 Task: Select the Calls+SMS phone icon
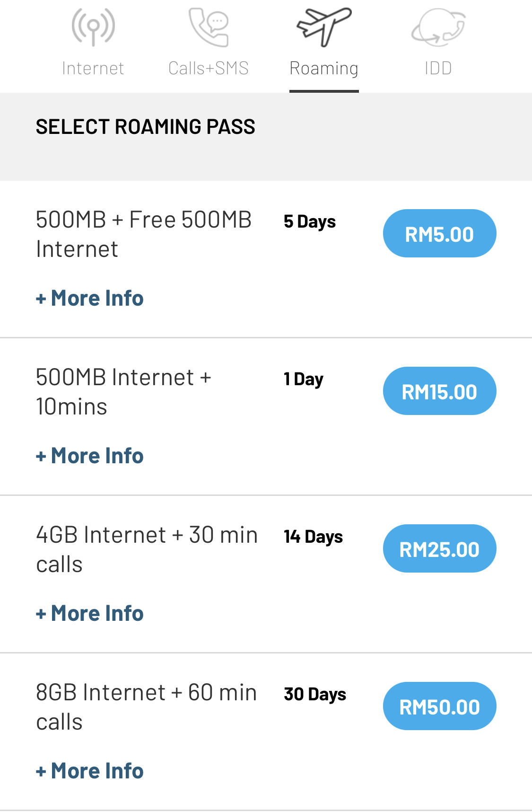(209, 27)
